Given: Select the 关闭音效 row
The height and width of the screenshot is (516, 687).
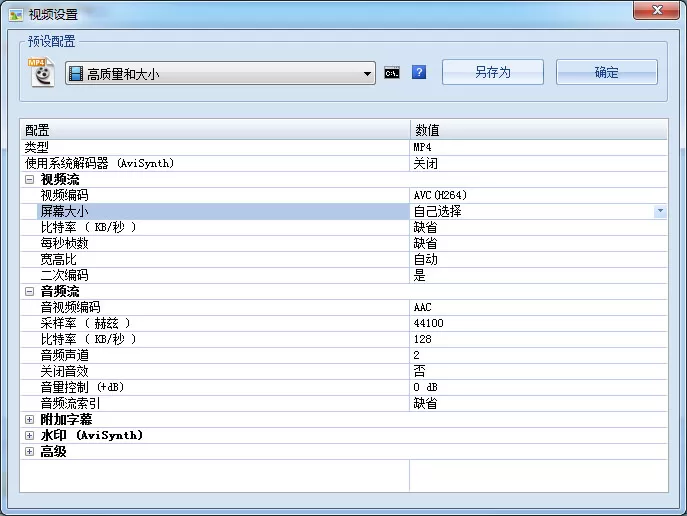Looking at the screenshot, I should 344,371.
